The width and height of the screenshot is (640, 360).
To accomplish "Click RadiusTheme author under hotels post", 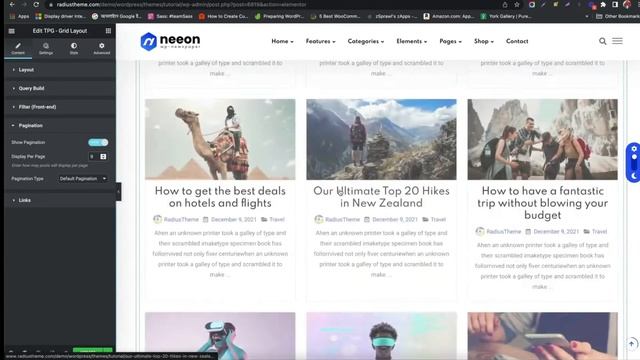I will coord(181,220).
